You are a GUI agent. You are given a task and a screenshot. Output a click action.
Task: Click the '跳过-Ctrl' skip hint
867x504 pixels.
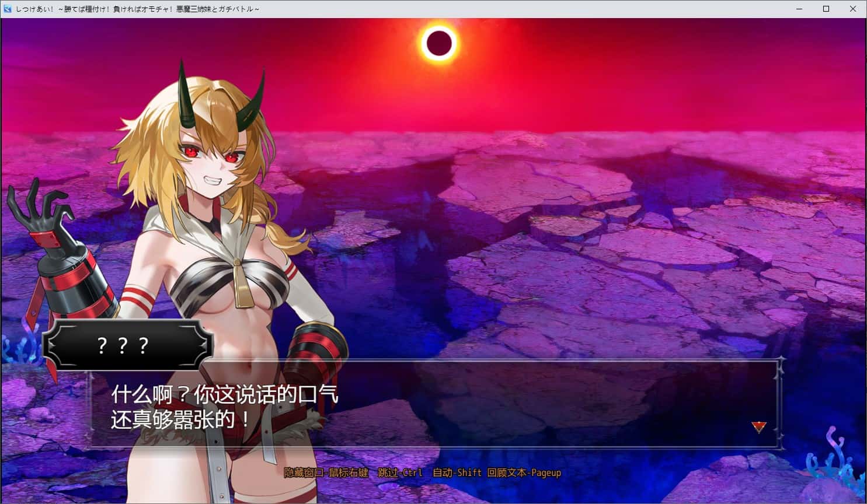(x=400, y=473)
